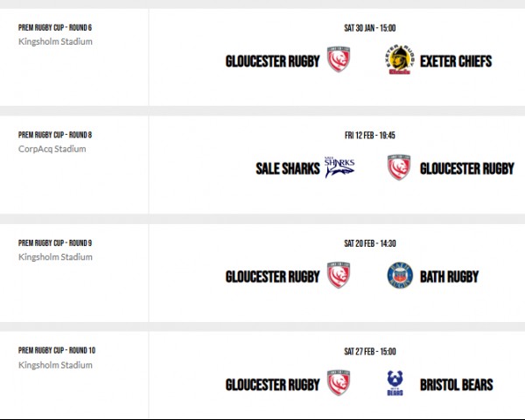This screenshot has width=525, height=420.
Task: Select the Sat 30 Jan 15:00 kickoff time
Action: [370, 28]
